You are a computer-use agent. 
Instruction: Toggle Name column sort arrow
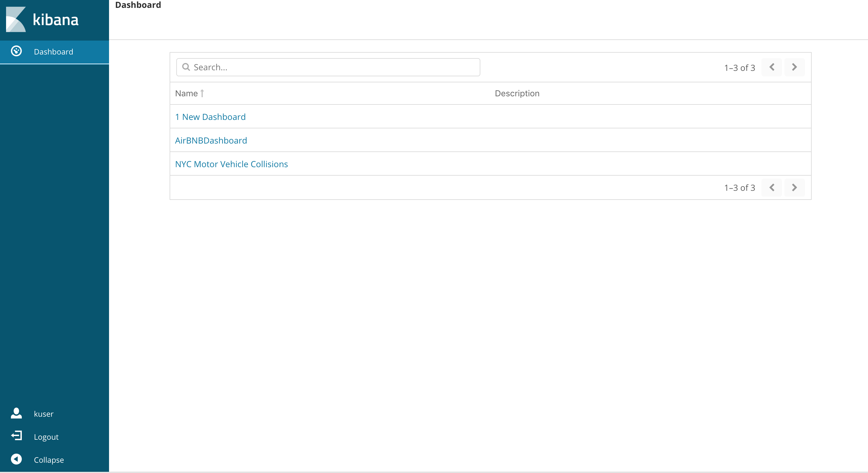[x=202, y=93]
